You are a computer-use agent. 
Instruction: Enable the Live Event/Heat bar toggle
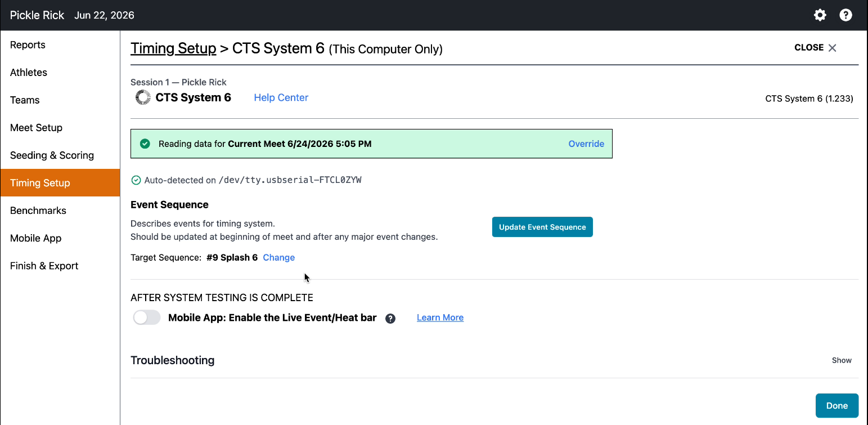(147, 317)
